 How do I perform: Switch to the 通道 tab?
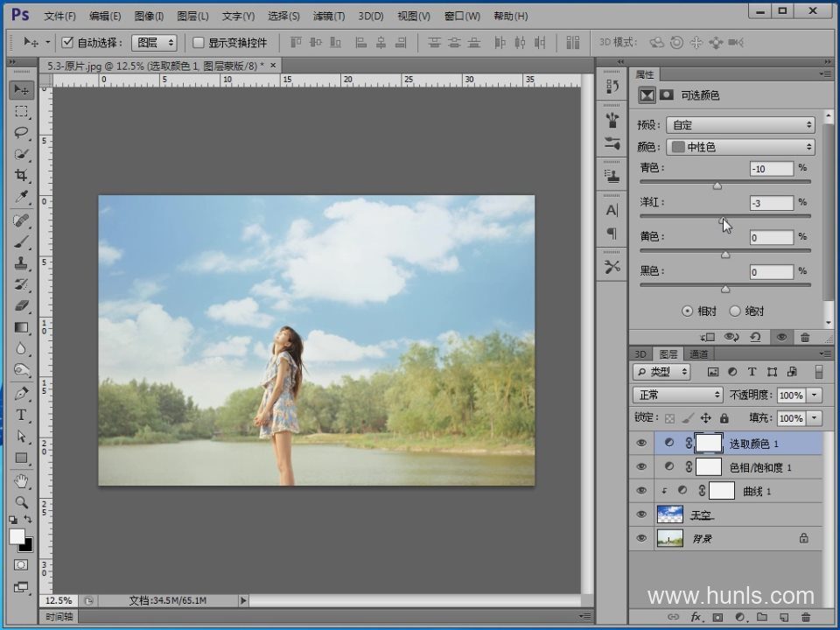(x=698, y=354)
